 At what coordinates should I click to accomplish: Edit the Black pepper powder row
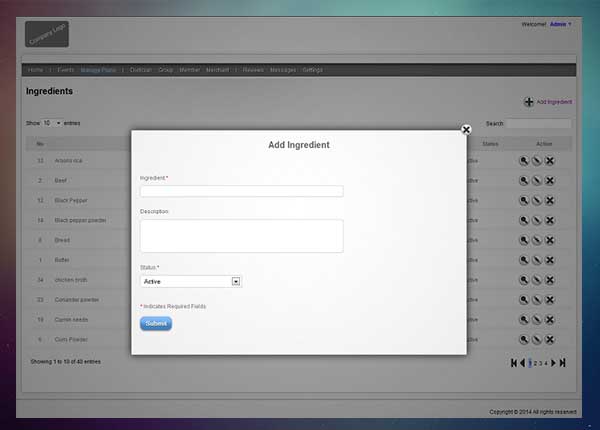coord(536,220)
